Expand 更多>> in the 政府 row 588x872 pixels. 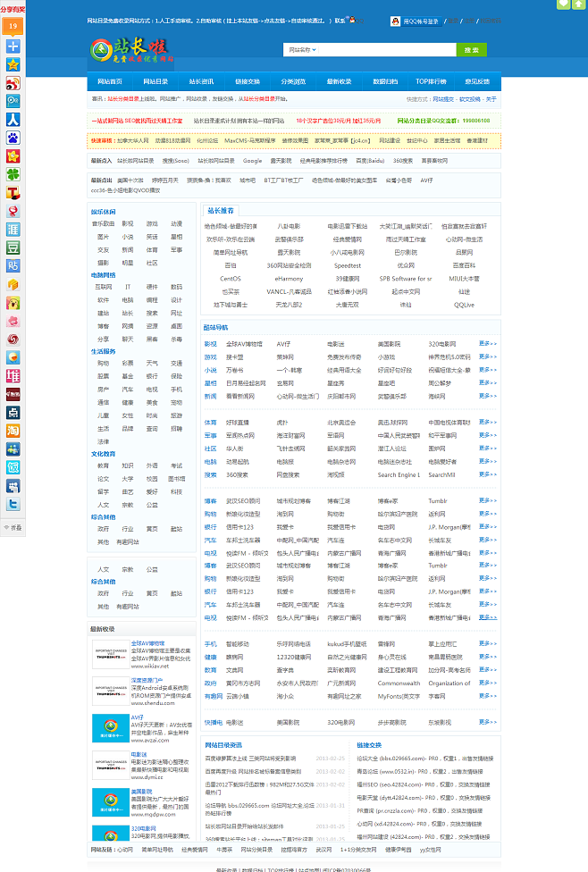(x=488, y=683)
